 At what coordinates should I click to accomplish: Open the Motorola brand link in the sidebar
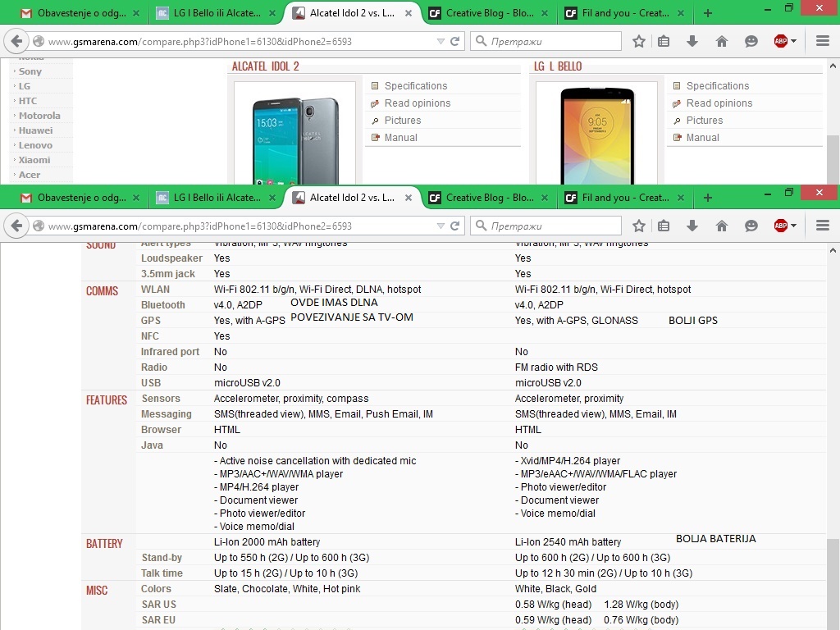click(39, 115)
